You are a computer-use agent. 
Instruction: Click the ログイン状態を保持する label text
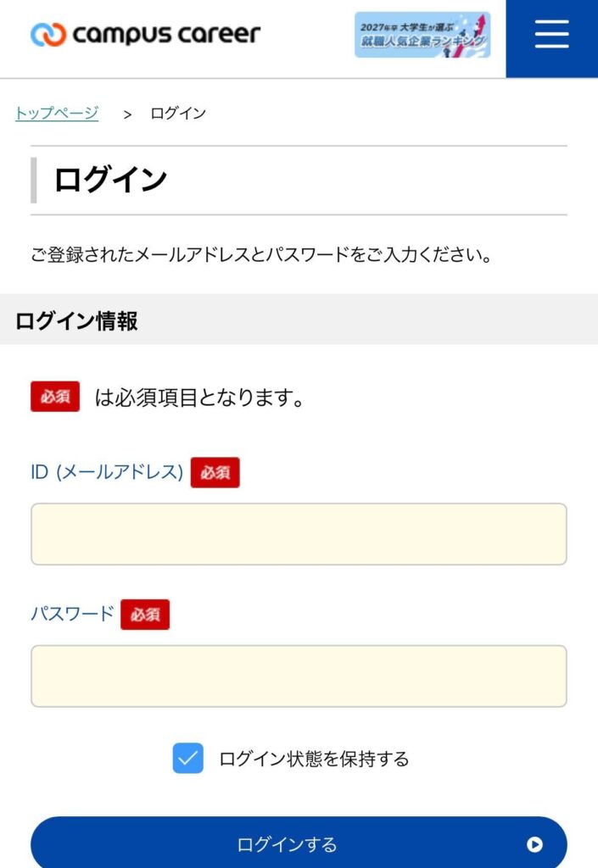coord(314,759)
